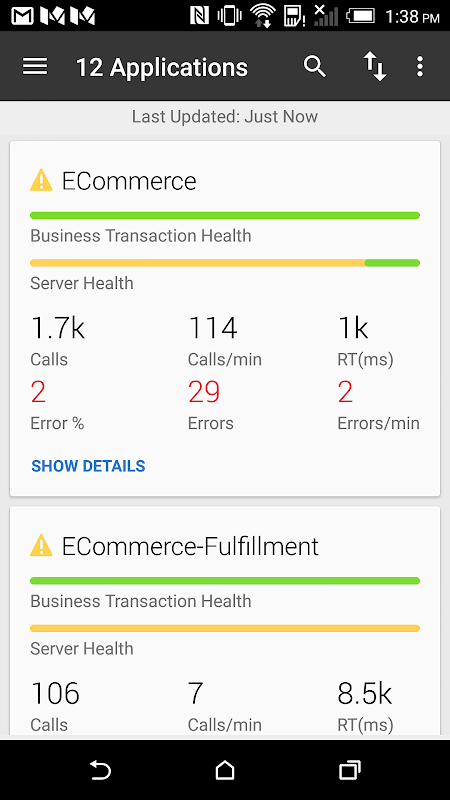Open the three-dot overflow menu
The width and height of the screenshot is (450, 800).
coord(419,66)
